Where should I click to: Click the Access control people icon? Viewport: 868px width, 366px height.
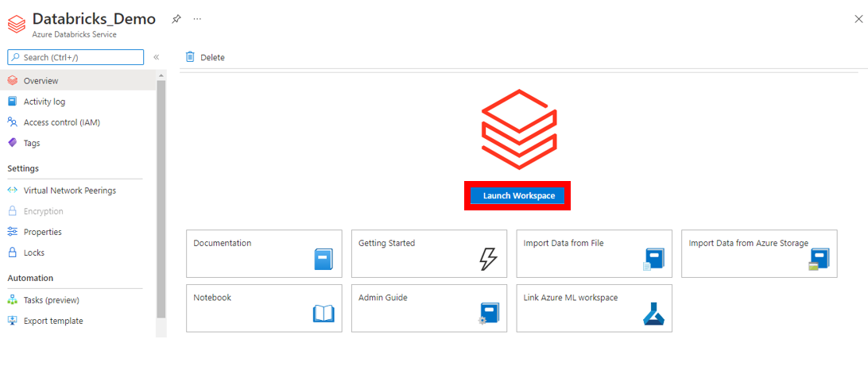12,122
